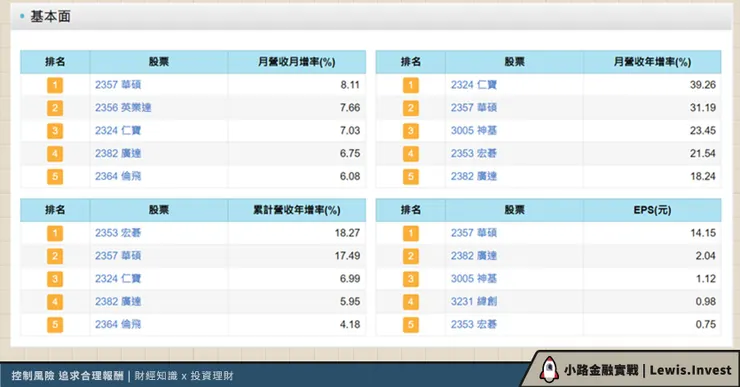Open 2357 華碩 link in 月營收月增率 table
Screen dimensions: 740x387
click(118, 85)
